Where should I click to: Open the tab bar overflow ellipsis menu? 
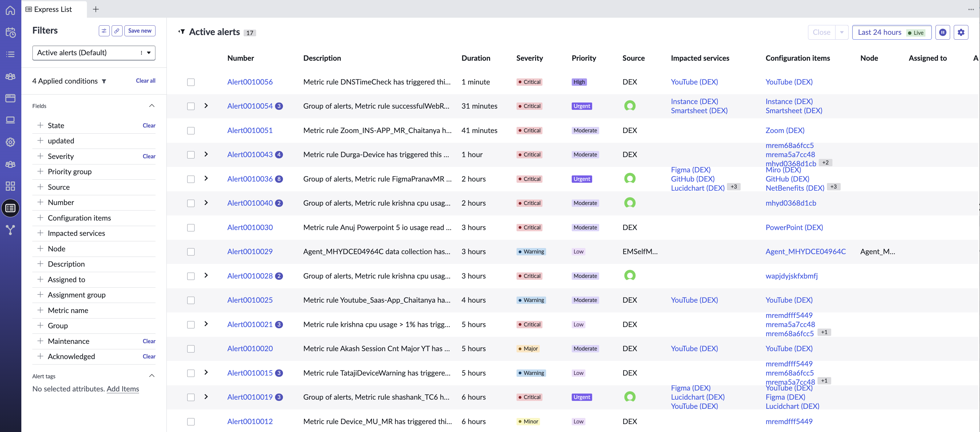pyautogui.click(x=971, y=9)
